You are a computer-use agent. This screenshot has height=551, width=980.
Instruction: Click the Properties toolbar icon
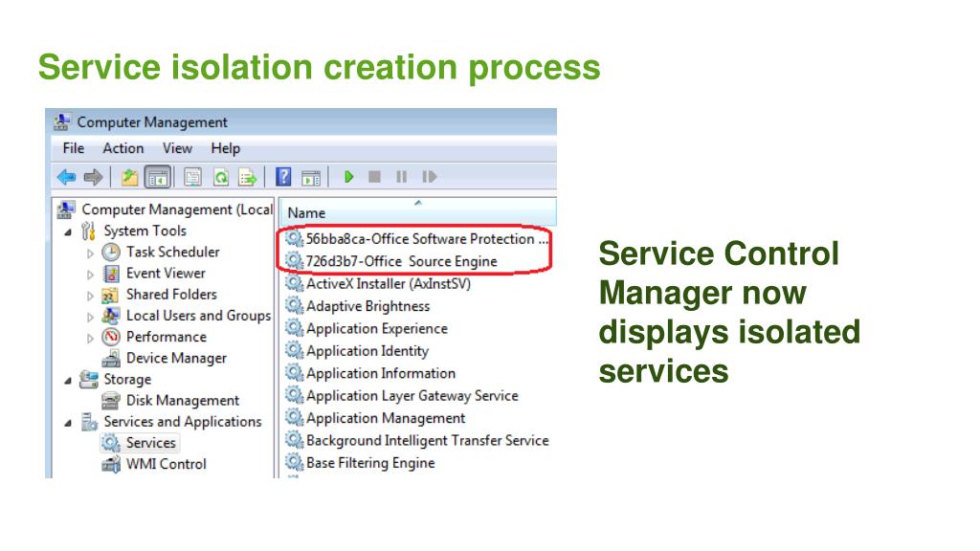pyautogui.click(x=192, y=177)
